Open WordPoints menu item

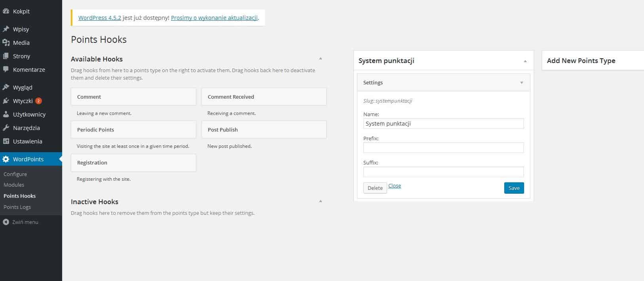tap(31, 159)
